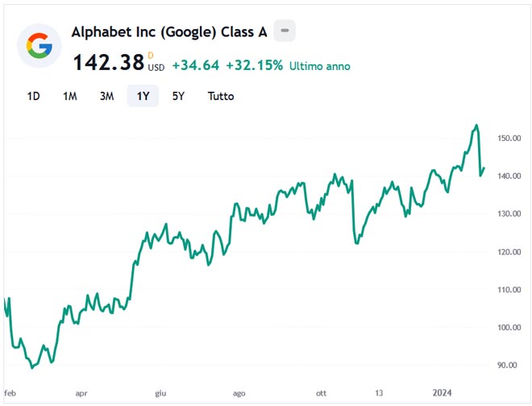532x406 pixels.
Task: Click the +34.64 price change value
Action: pyautogui.click(x=195, y=65)
